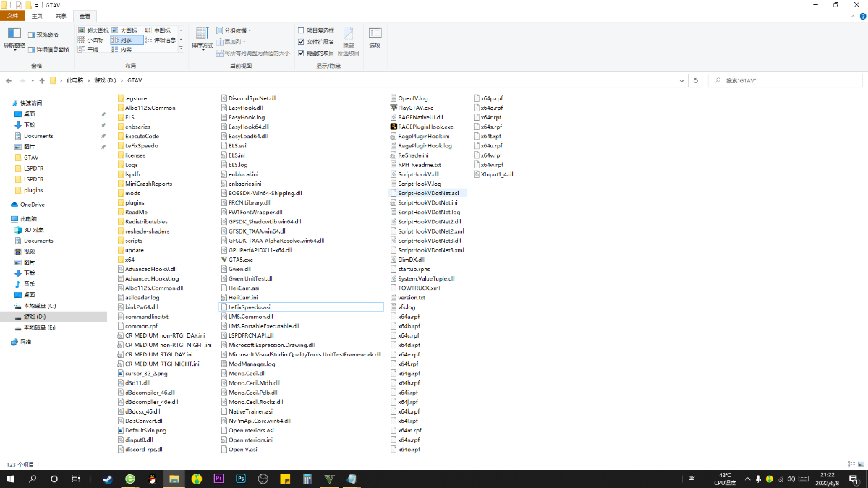Switch to the 主页 home ribbon tab

[38, 16]
